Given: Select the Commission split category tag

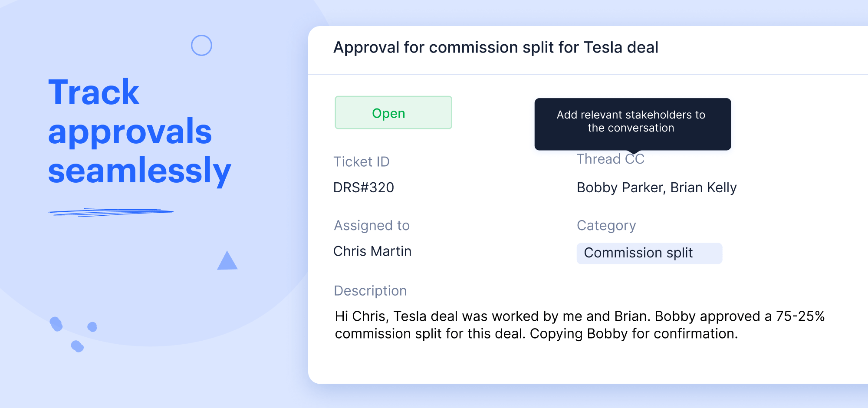Looking at the screenshot, I should coord(649,253).
